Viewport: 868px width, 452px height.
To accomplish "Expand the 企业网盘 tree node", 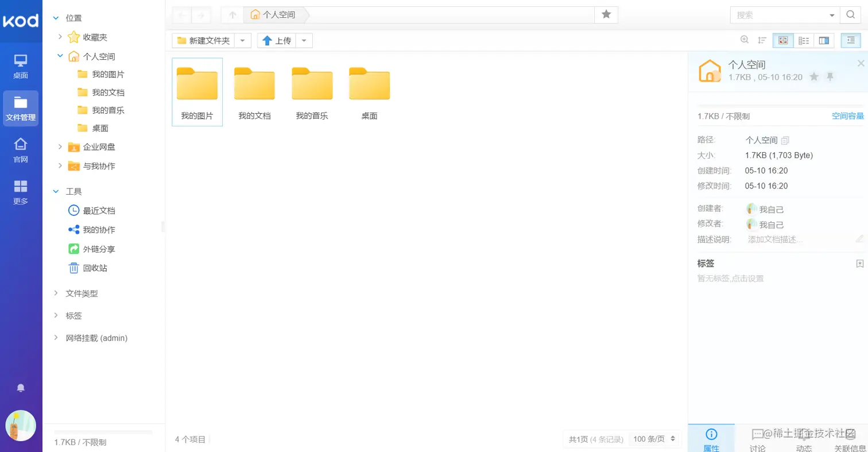I will click(x=60, y=147).
